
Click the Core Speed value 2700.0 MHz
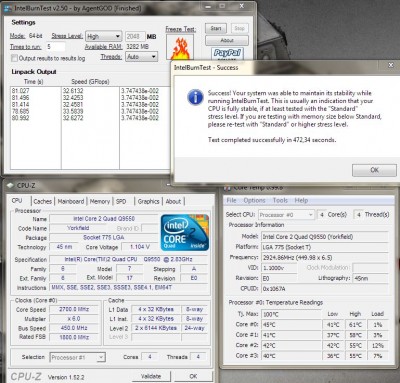click(74, 309)
